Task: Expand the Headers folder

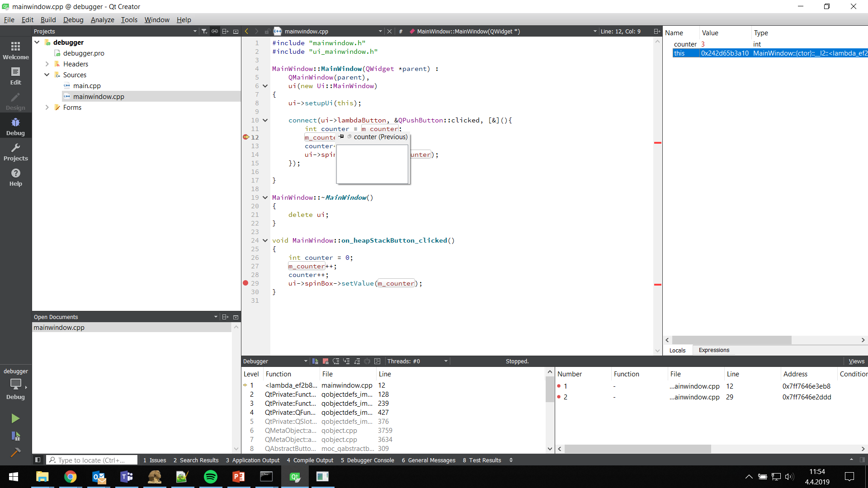Action: [47, 64]
